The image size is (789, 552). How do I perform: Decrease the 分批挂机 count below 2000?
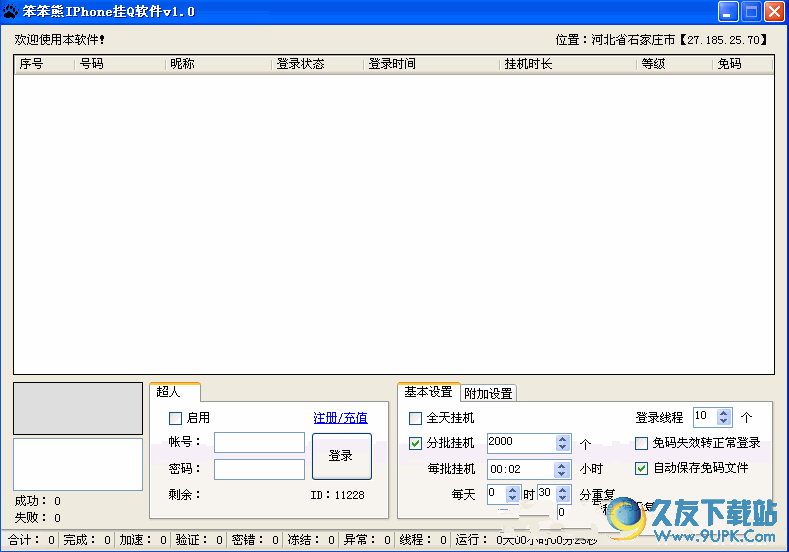(563, 447)
